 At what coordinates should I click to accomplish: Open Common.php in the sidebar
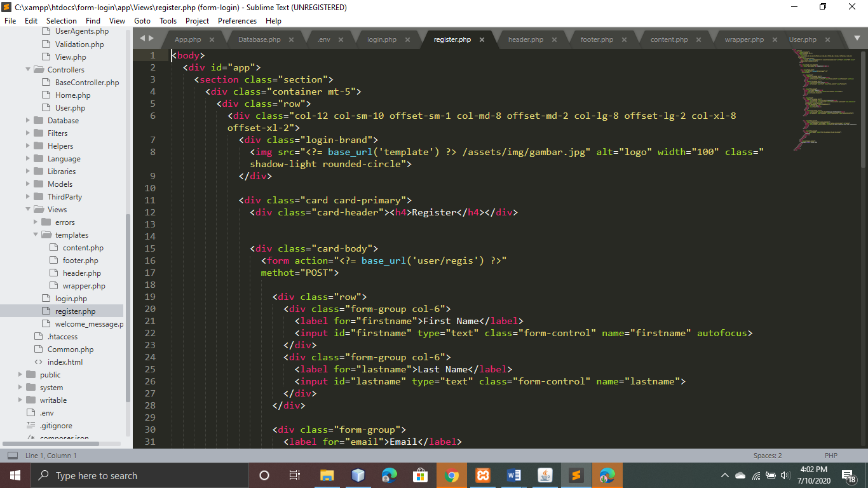[x=71, y=349]
